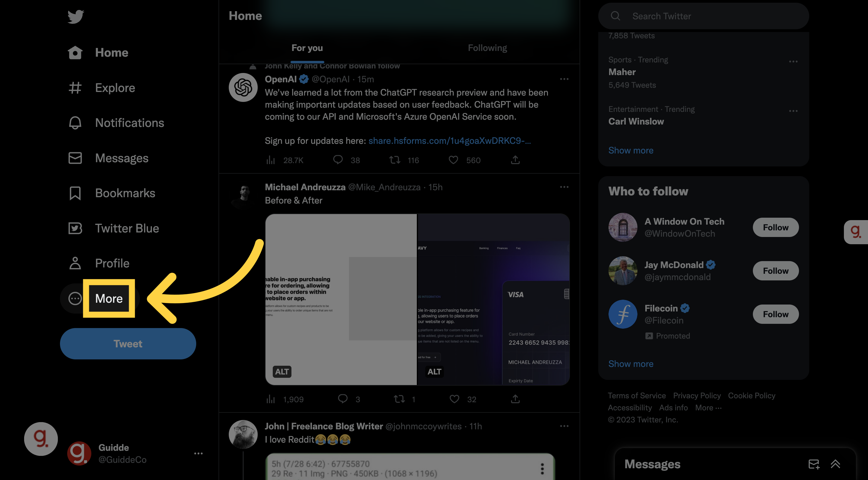
Task: Open Profile via the person icon
Action: (x=75, y=263)
